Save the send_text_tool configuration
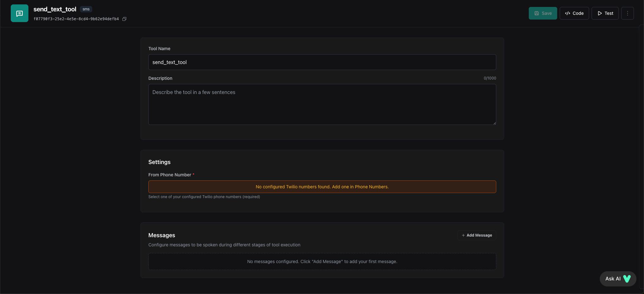 (543, 13)
